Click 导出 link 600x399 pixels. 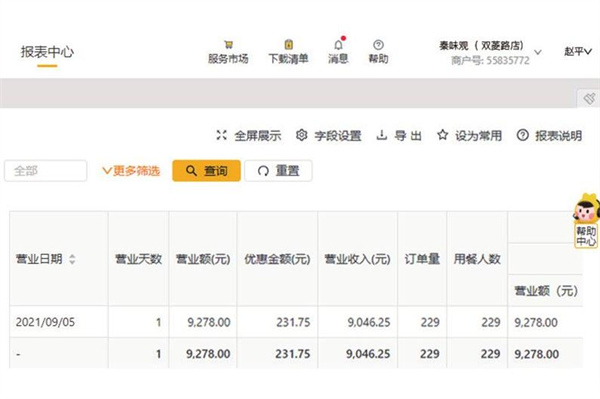click(399, 135)
